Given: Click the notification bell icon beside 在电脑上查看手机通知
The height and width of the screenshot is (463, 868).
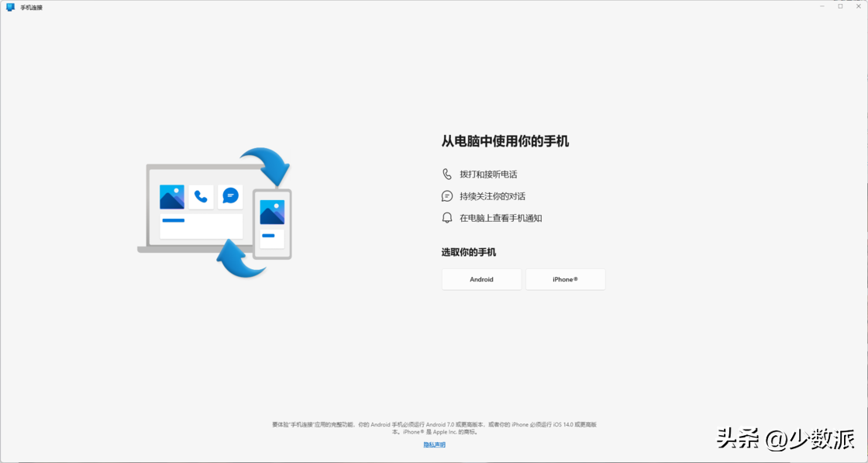Looking at the screenshot, I should click(x=446, y=218).
